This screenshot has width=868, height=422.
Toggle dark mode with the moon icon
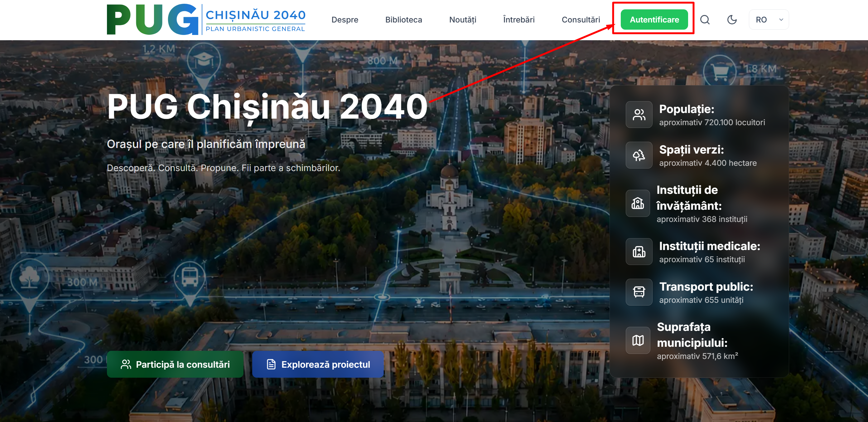(x=732, y=20)
